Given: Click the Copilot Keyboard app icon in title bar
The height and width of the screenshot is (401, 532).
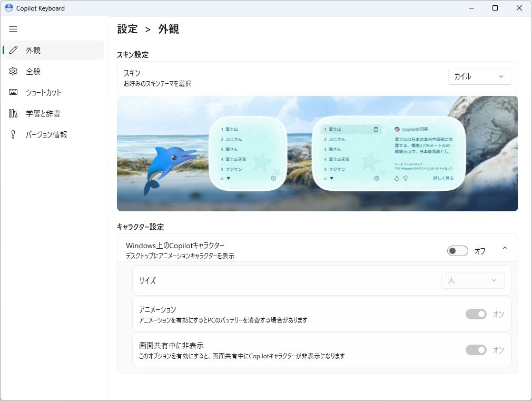Looking at the screenshot, I should pyautogui.click(x=9, y=8).
